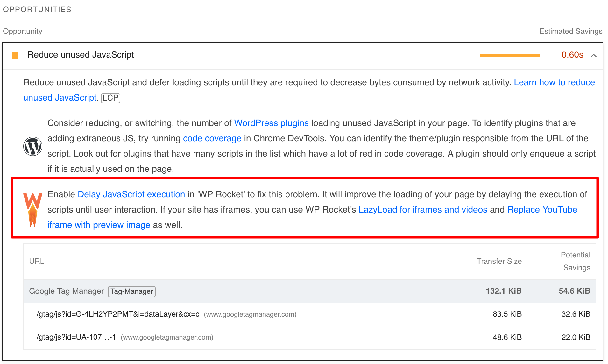The height and width of the screenshot is (364, 608).
Task: Click the 54.6 KiB potential savings
Action: coord(574,291)
